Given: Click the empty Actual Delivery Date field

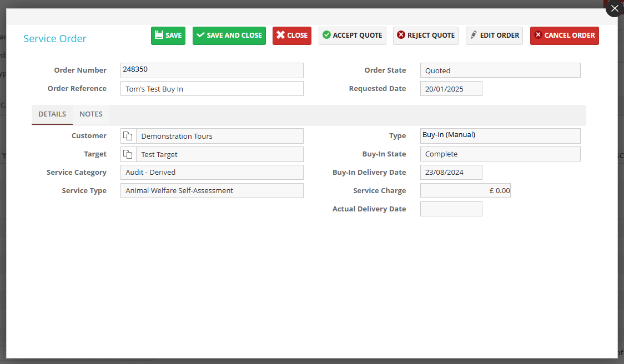Looking at the screenshot, I should (451, 209).
